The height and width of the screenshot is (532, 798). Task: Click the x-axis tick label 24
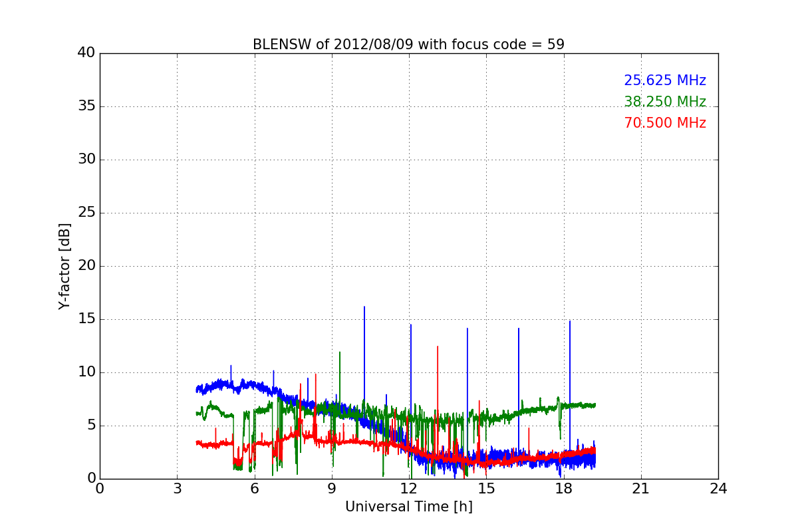718,489
